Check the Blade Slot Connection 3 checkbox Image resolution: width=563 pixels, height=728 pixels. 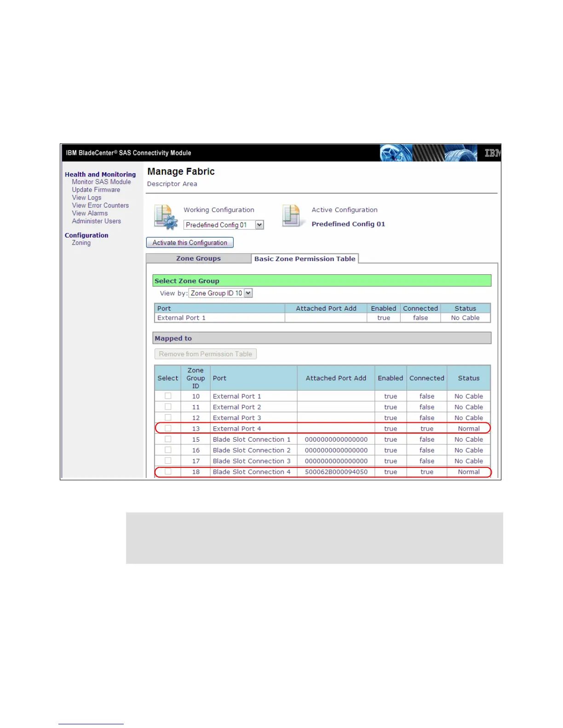(168, 461)
